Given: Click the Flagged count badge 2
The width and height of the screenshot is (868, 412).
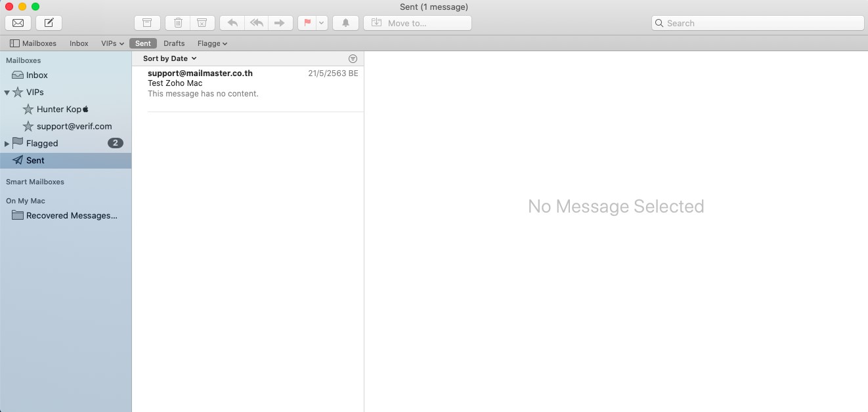Looking at the screenshot, I should [x=116, y=143].
